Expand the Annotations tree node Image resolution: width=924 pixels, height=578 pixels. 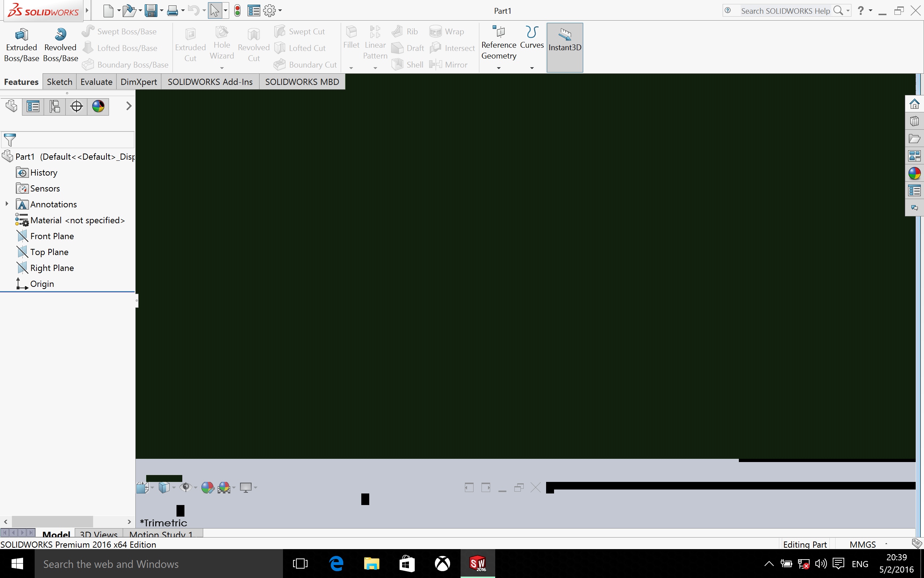(6, 204)
